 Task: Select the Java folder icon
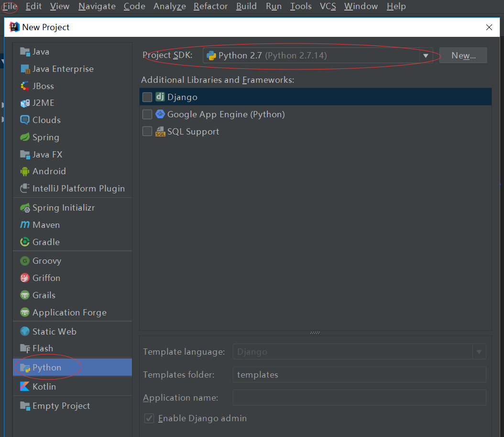[25, 52]
